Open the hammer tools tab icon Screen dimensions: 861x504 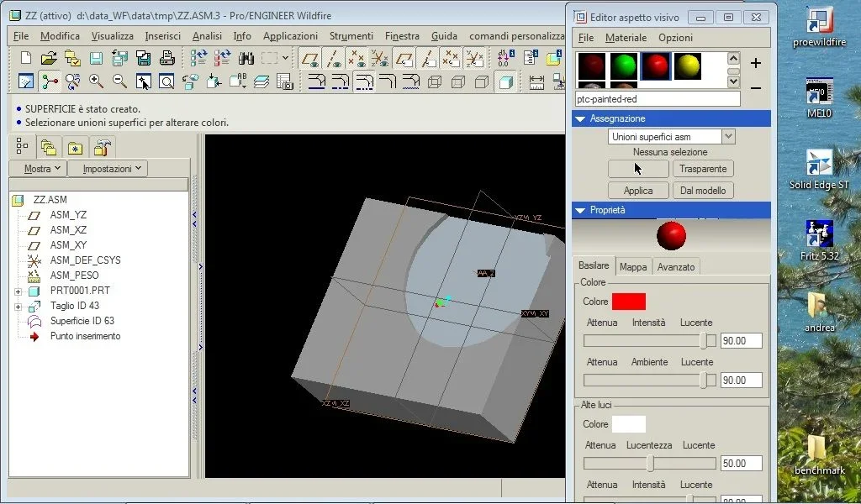click(102, 147)
